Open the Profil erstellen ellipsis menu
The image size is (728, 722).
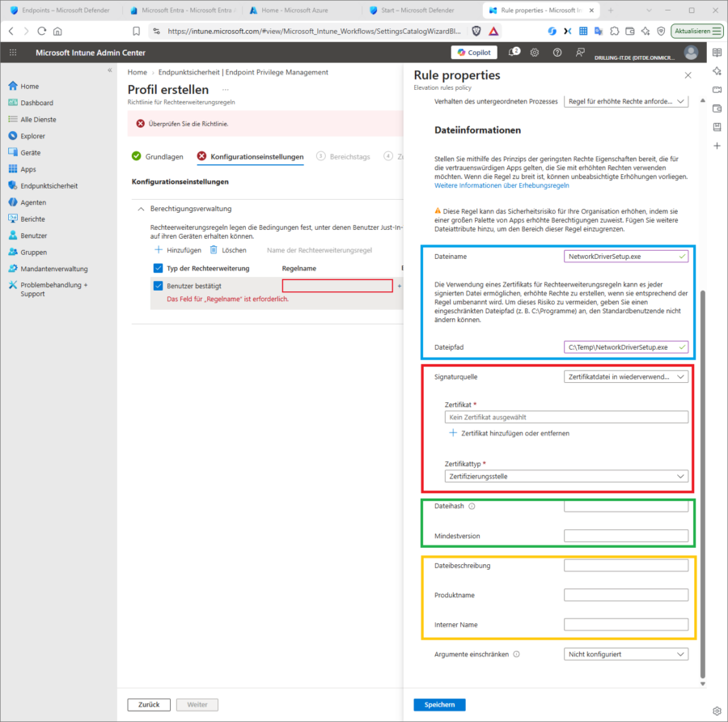pos(225,90)
